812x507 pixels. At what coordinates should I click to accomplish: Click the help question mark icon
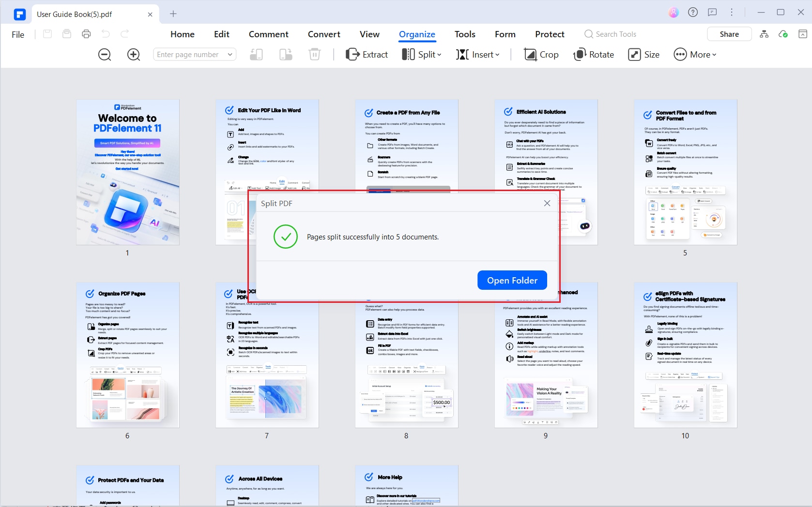(693, 13)
